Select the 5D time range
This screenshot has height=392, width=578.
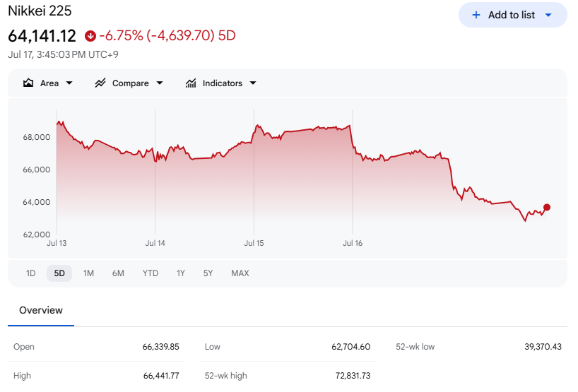click(59, 273)
